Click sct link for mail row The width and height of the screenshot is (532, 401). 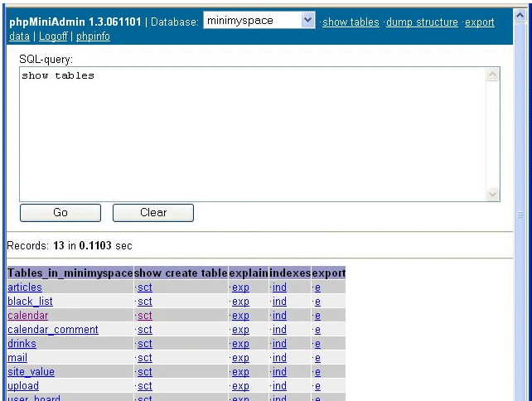(x=145, y=358)
